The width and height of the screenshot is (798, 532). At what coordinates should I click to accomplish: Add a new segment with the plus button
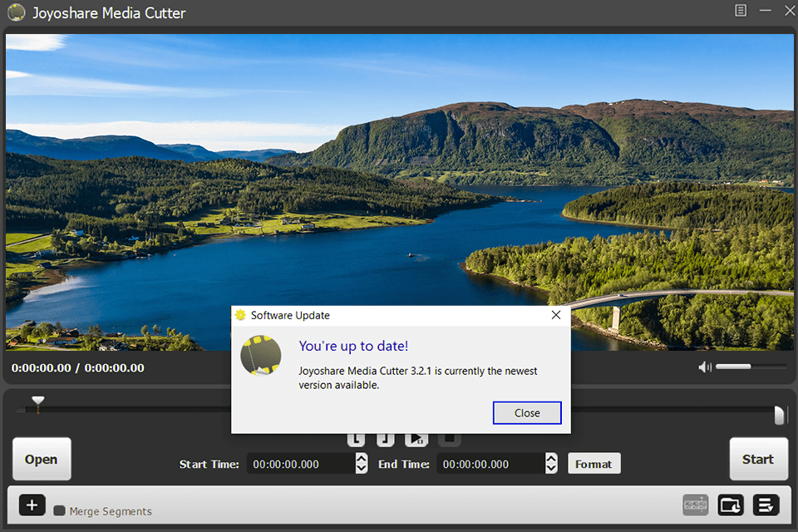click(x=32, y=505)
